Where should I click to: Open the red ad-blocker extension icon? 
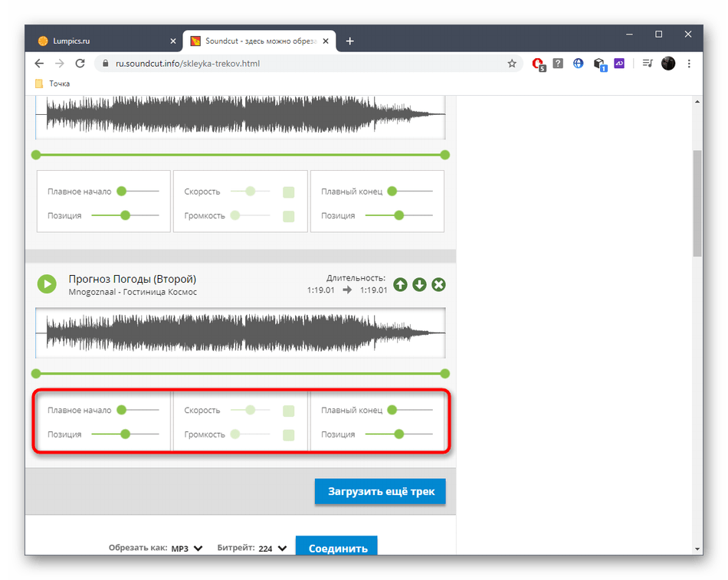(x=538, y=64)
